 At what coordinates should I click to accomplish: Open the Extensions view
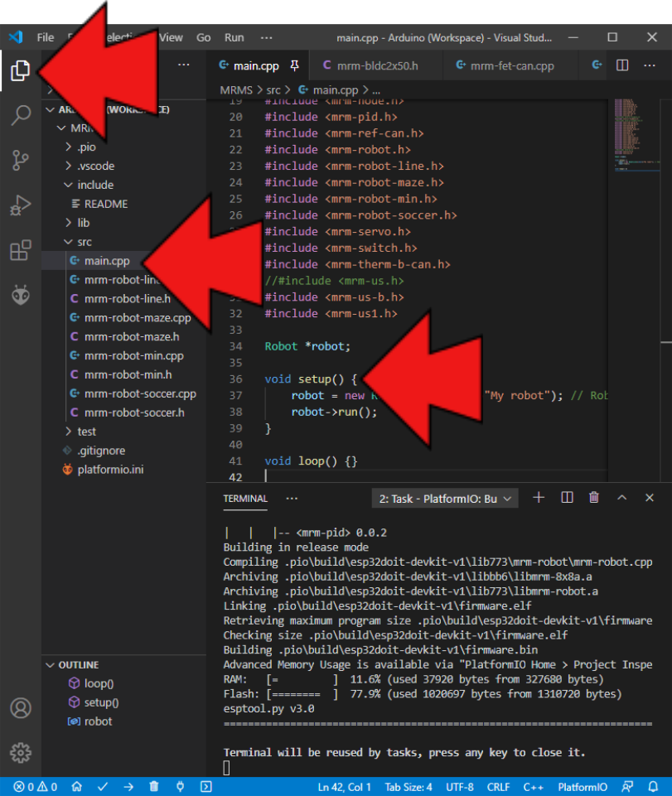point(21,249)
